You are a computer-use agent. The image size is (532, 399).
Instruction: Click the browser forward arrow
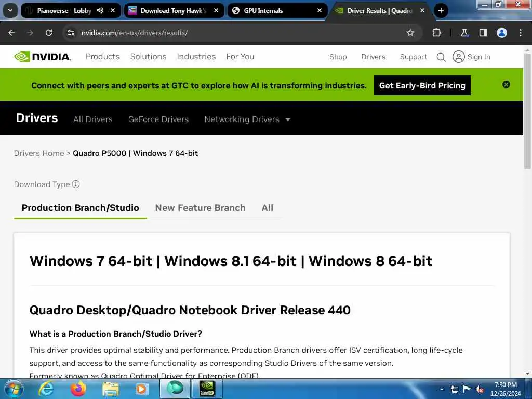pos(30,33)
